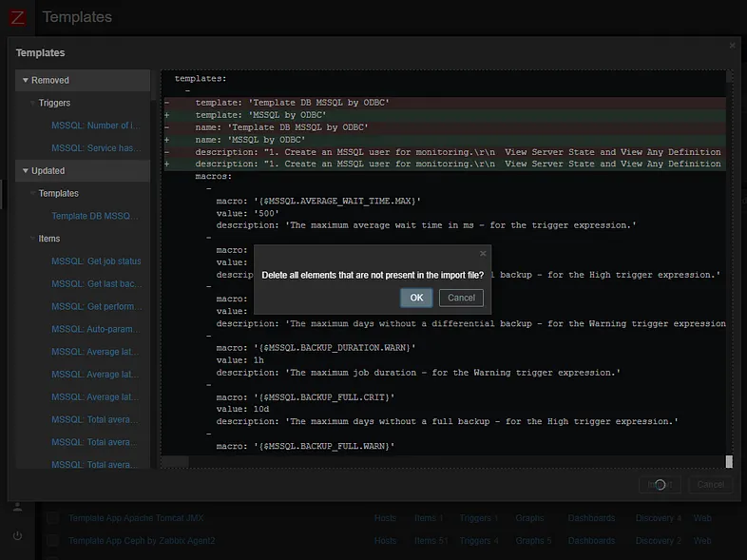
Task: Select item MSSQL: Get job status
Action: point(96,261)
